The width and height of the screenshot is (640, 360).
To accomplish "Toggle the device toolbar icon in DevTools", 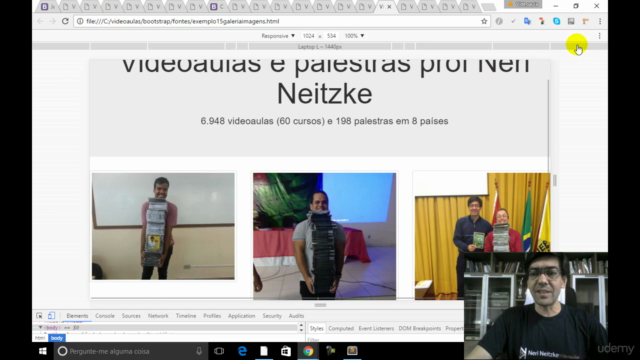I will pos(51,316).
